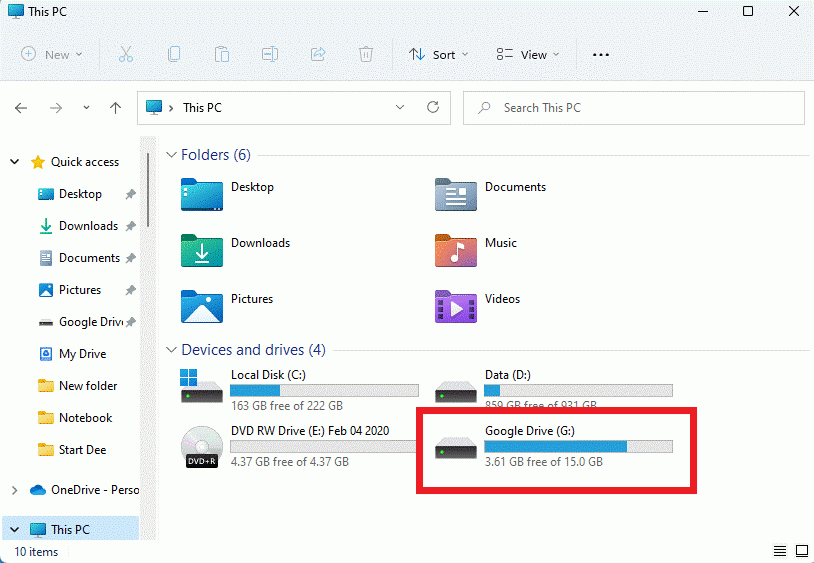
Task: Collapse the This PC tree node
Action: (15, 530)
